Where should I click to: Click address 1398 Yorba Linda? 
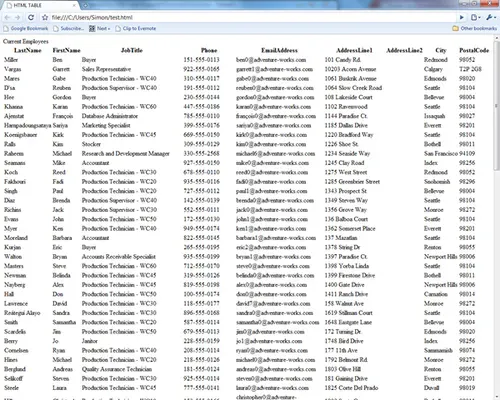pos(347,266)
